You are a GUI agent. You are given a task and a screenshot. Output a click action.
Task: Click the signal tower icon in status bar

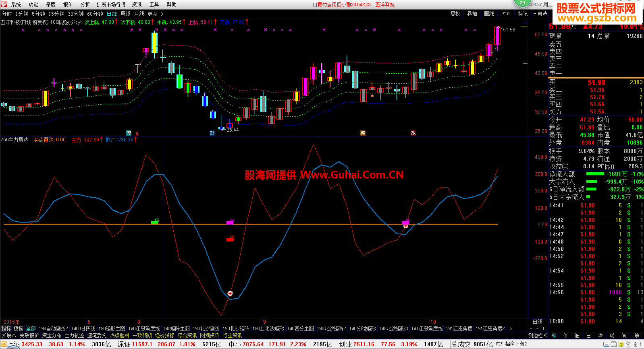628,344
